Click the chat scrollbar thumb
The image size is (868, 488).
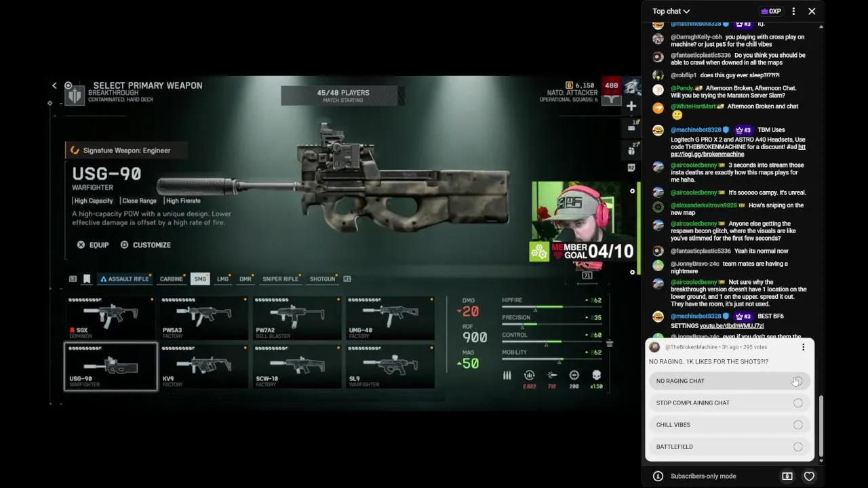point(821,426)
